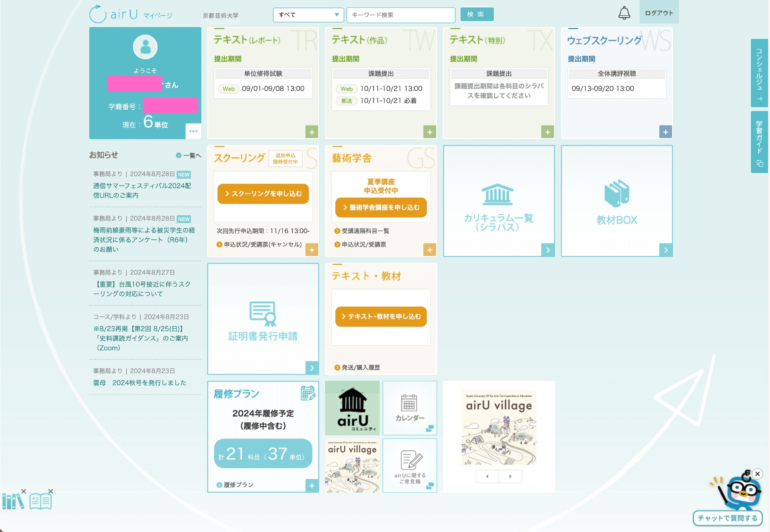Click the notification bell icon

pos(624,13)
